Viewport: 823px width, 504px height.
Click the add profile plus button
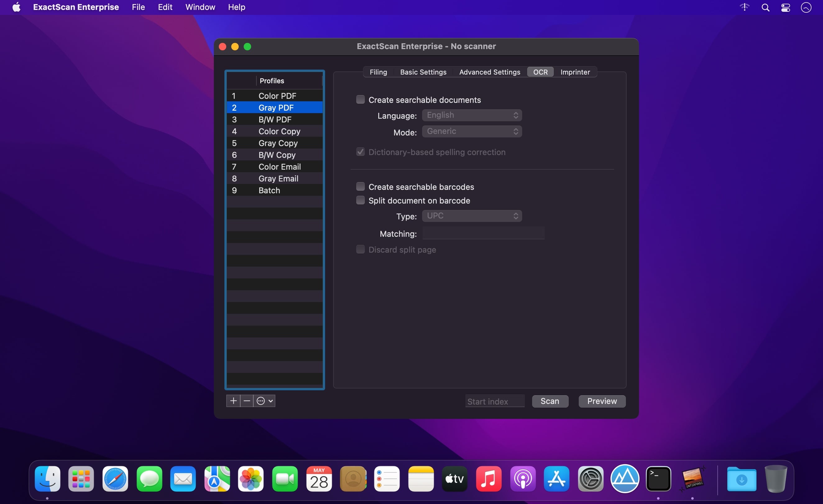click(x=233, y=401)
